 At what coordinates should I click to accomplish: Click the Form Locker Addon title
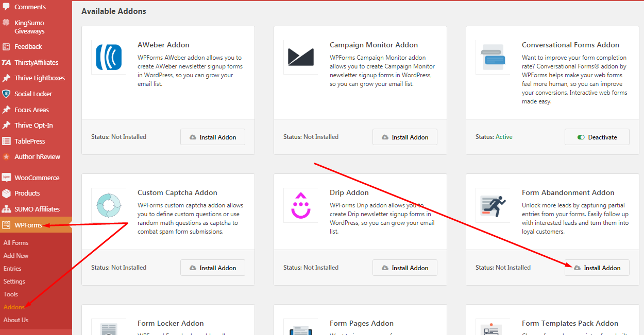coord(171,323)
